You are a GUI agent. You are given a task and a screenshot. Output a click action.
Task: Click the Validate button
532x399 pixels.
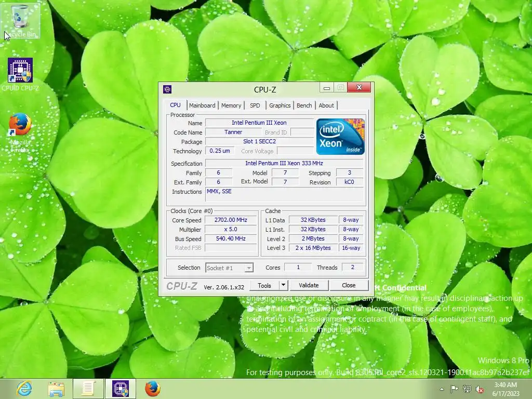(x=309, y=285)
